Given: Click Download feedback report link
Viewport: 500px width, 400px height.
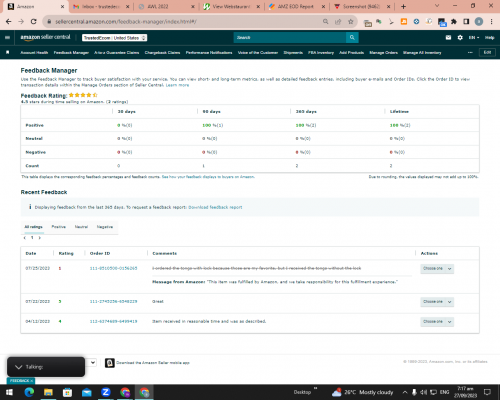Looking at the screenshot, I should pos(215,207).
